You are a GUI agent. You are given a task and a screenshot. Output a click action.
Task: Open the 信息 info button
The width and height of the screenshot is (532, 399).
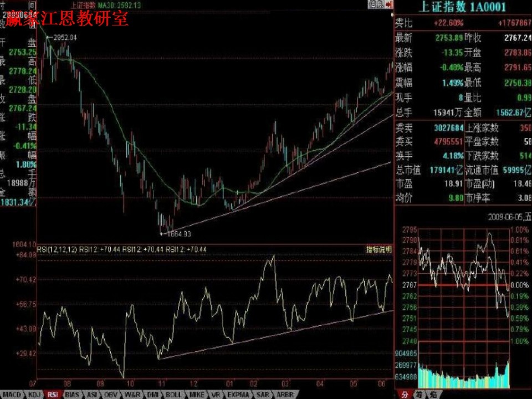pyautogui.click(x=376, y=4)
